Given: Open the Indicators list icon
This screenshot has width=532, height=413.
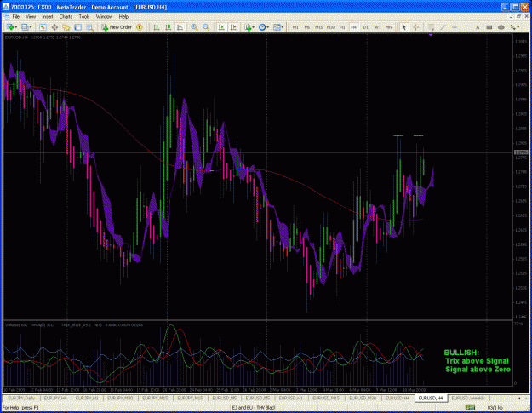Looking at the screenshot, I should (248, 27).
